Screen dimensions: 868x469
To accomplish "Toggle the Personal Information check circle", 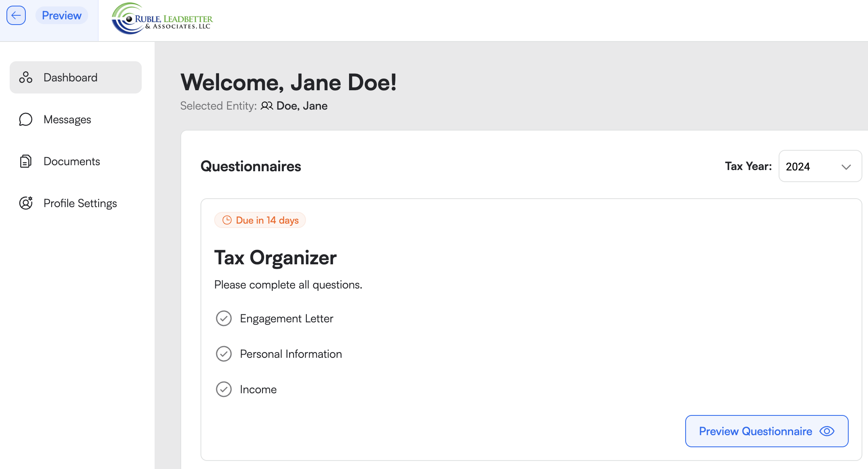I will coord(224,354).
